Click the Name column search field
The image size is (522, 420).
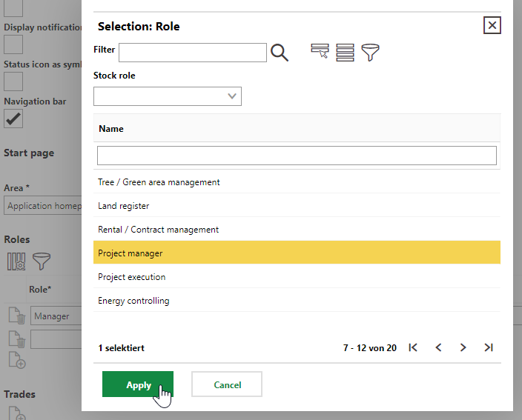tap(297, 156)
